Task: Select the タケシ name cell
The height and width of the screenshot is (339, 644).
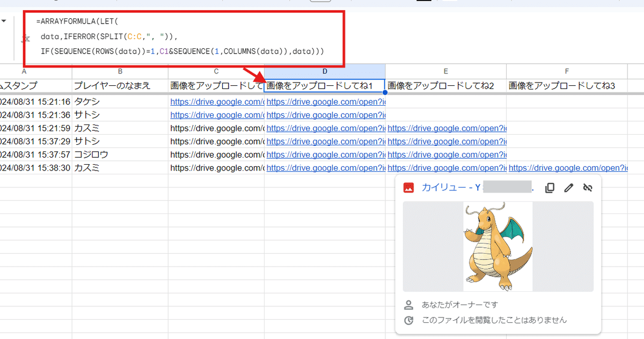Action: pos(120,101)
